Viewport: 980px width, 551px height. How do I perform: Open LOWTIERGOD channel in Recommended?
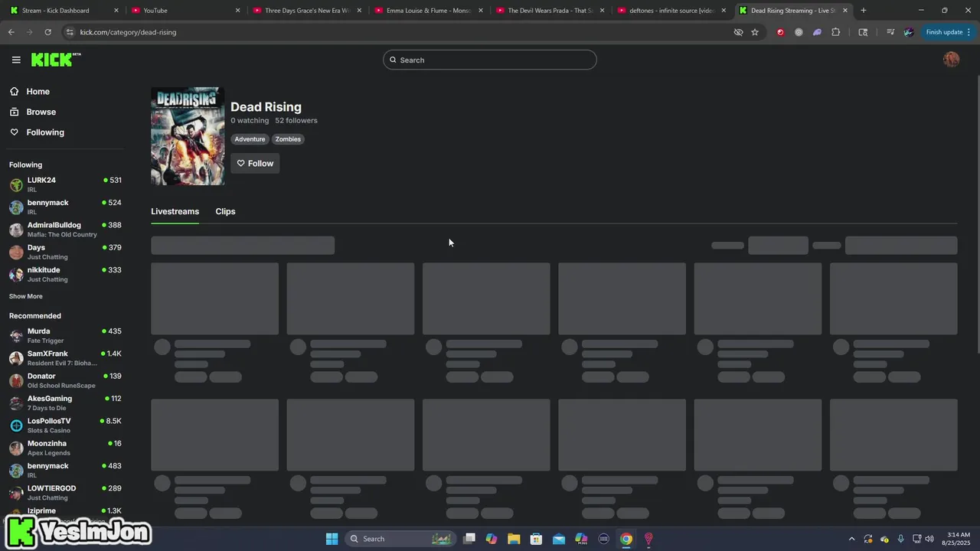[65, 493]
